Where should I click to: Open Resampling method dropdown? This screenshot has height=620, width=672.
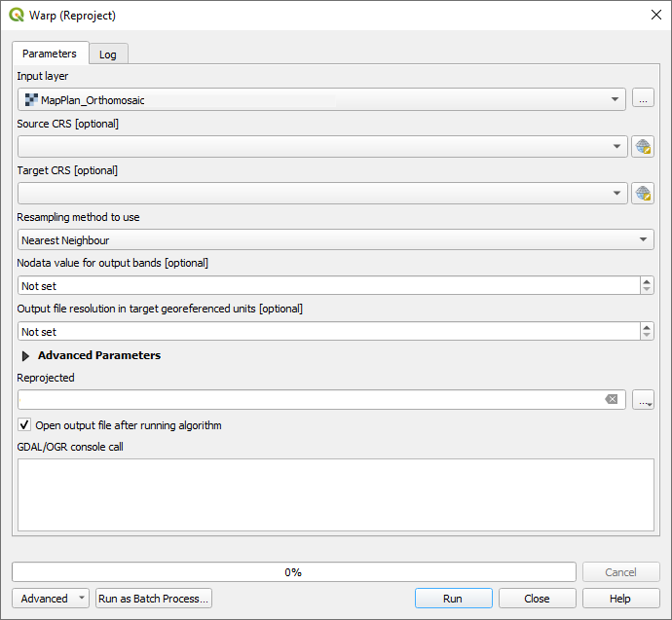click(643, 240)
